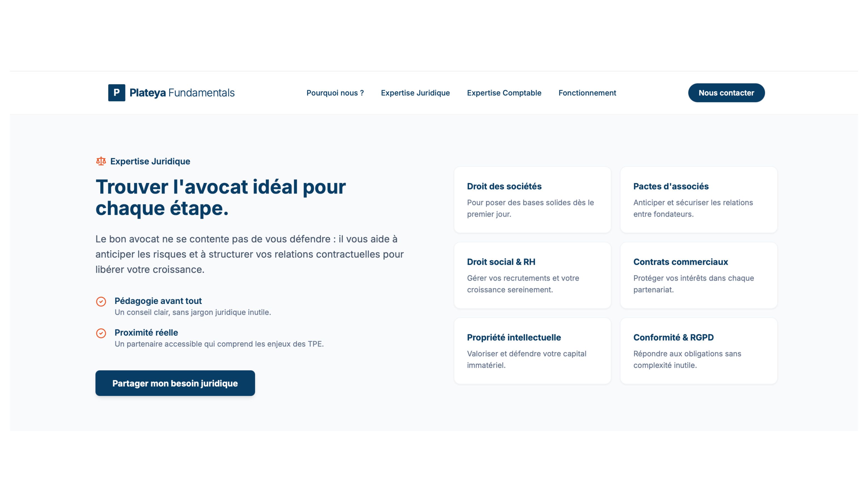The width and height of the screenshot is (868, 488).
Task: Go to Expertise Juridique in navigation
Action: point(415,93)
